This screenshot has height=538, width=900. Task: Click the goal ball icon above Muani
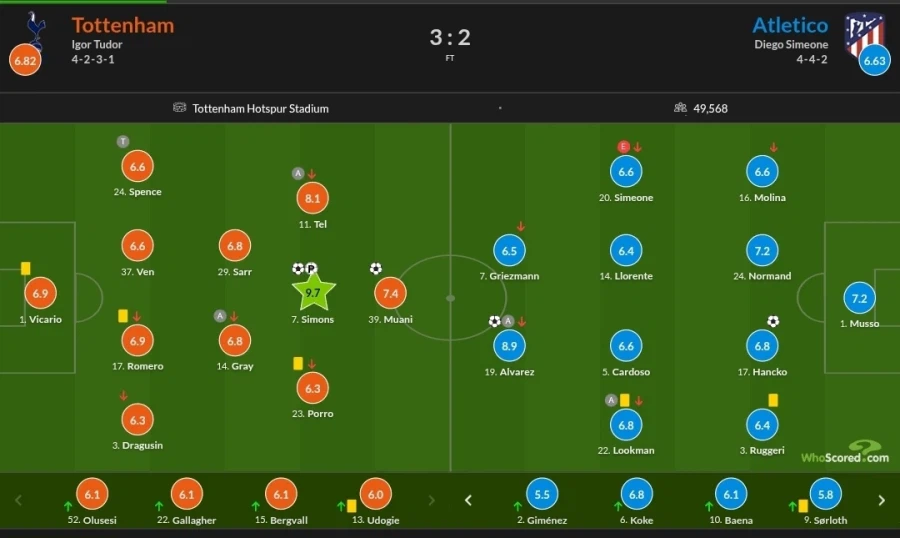point(375,268)
